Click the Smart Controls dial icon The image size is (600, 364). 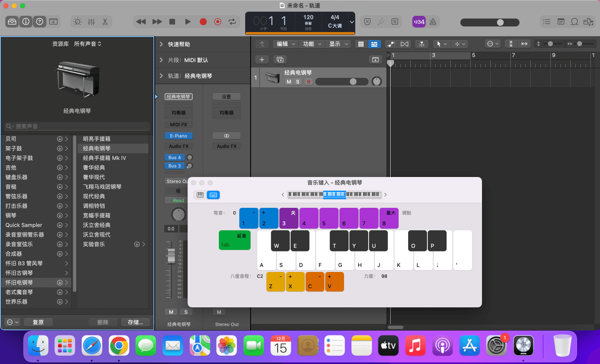78,22
